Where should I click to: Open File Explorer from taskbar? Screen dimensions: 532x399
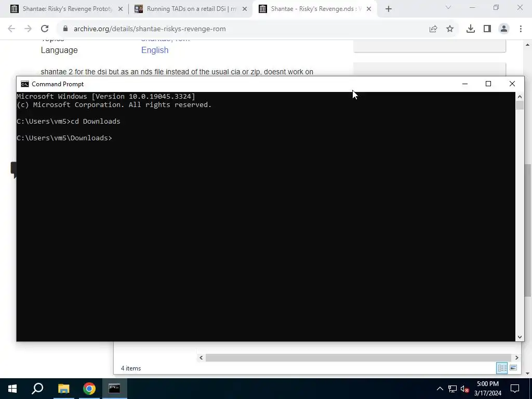click(63, 389)
